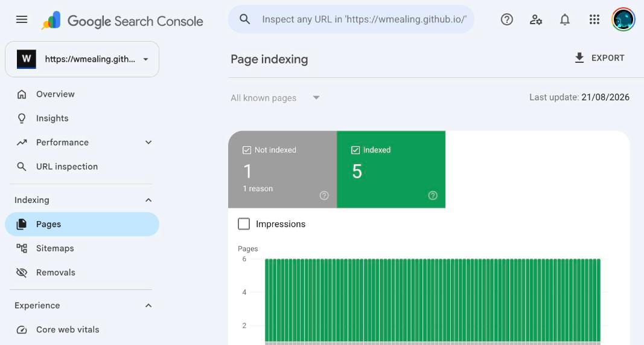Enable the Impressions checkbox

[244, 224]
